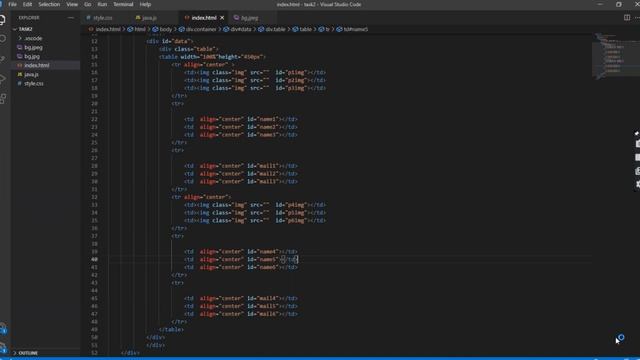Open bg.jpeg in the explorer
The width and height of the screenshot is (640, 360).
45,47
